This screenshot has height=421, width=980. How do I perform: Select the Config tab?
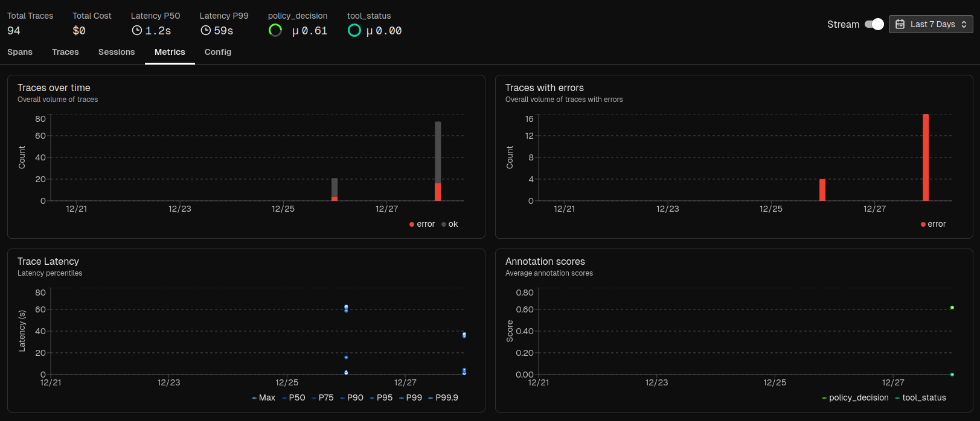[218, 52]
